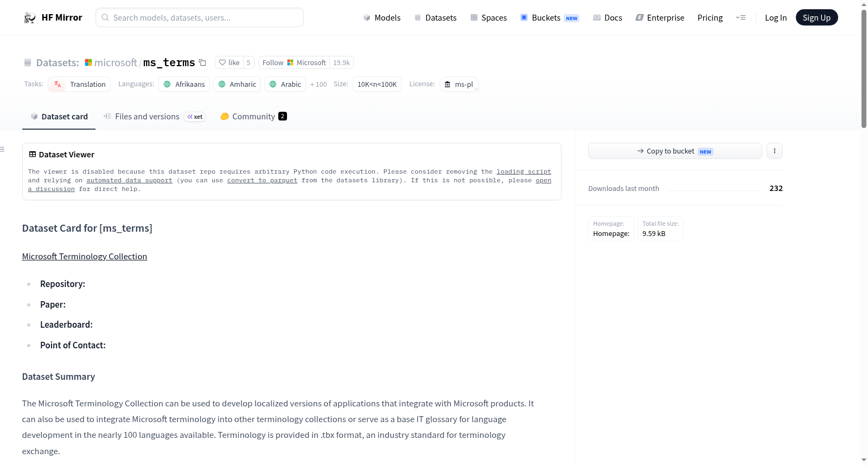Open the Enterprise menu item
Image resolution: width=868 pixels, height=465 pixels.
(x=660, y=18)
